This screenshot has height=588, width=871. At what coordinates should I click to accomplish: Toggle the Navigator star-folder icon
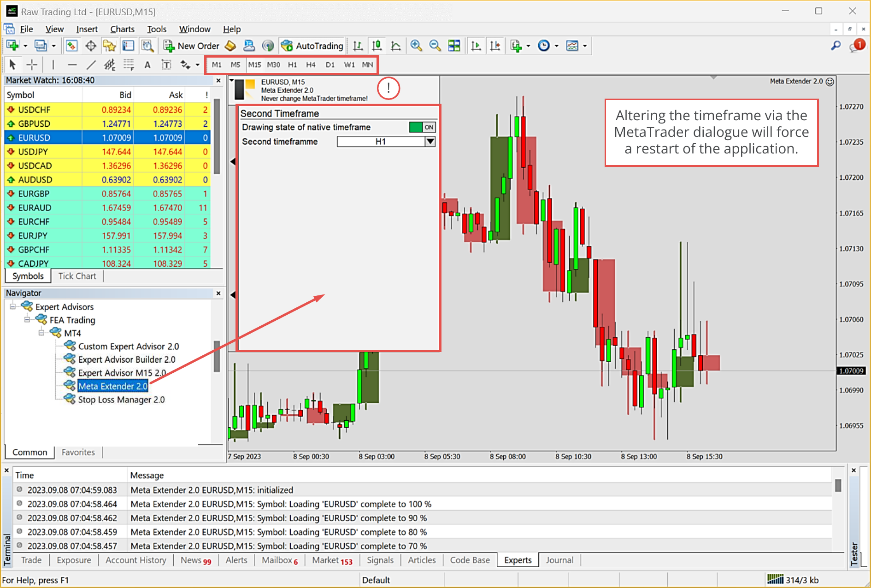[x=110, y=46]
